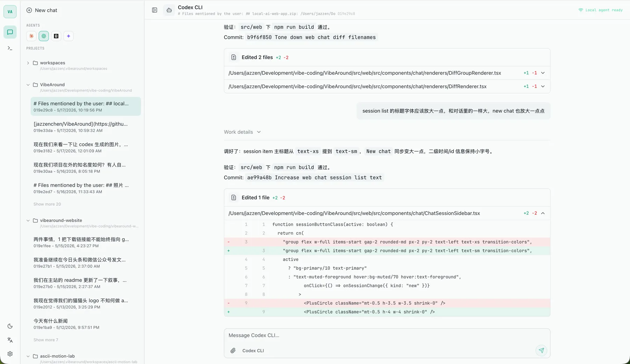This screenshot has height=364, width=630.
Task: Click the workspaces folder icon
Action: point(35,63)
